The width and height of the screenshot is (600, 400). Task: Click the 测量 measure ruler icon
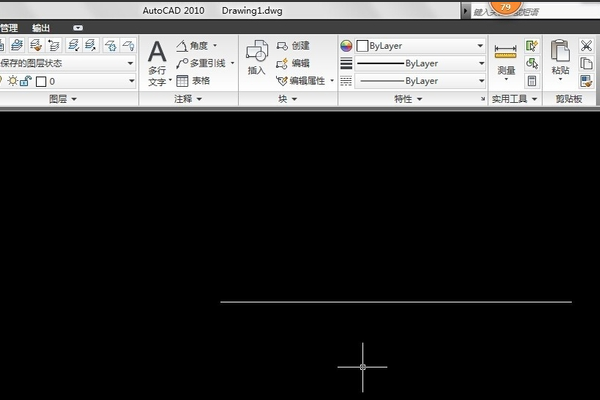click(x=505, y=51)
